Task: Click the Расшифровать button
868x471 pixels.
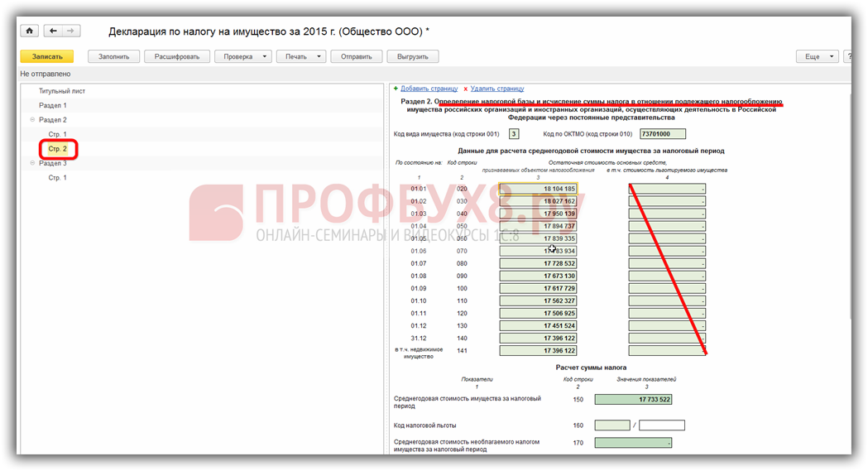Action: (176, 57)
